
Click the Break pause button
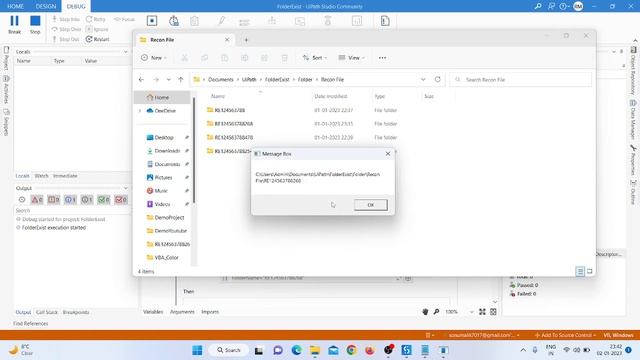tap(14, 24)
